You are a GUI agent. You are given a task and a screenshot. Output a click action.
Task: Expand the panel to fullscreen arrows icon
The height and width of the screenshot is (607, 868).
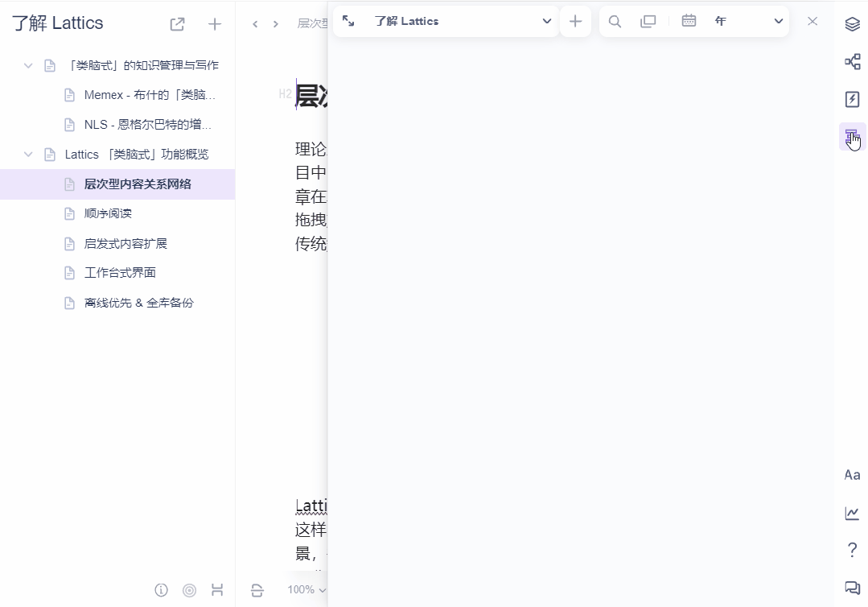(x=348, y=21)
